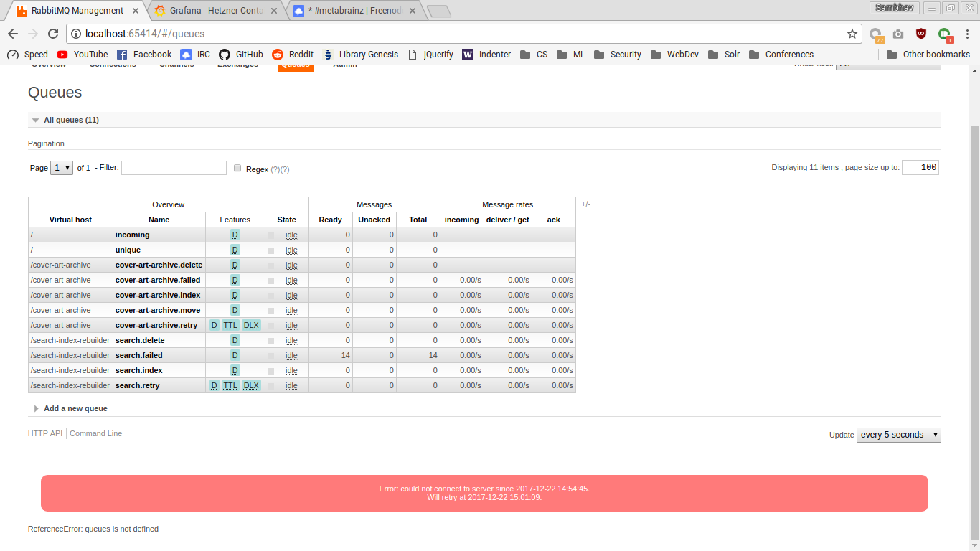
Task: Open the Solr bookmark folder
Action: tap(724, 55)
